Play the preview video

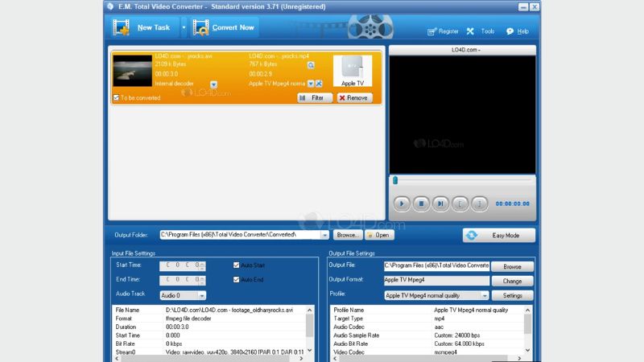click(x=402, y=204)
